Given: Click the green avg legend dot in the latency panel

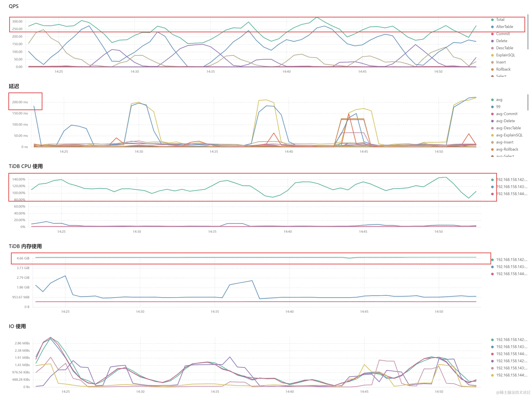Looking at the screenshot, I should [x=492, y=100].
